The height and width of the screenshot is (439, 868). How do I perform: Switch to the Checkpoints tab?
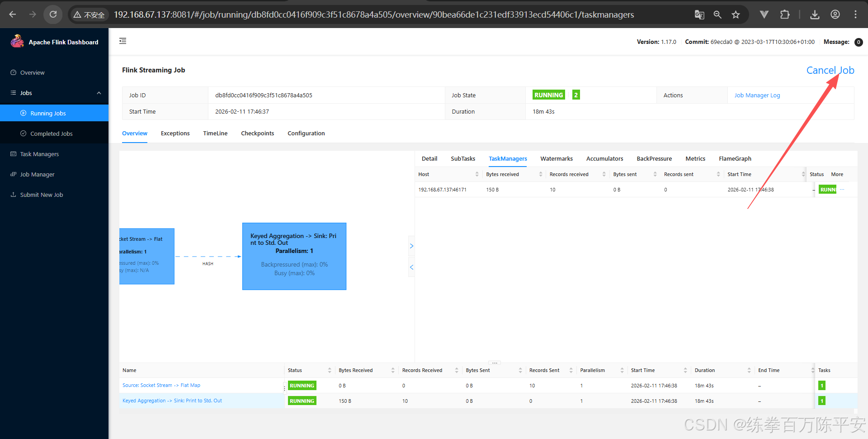pyautogui.click(x=257, y=134)
